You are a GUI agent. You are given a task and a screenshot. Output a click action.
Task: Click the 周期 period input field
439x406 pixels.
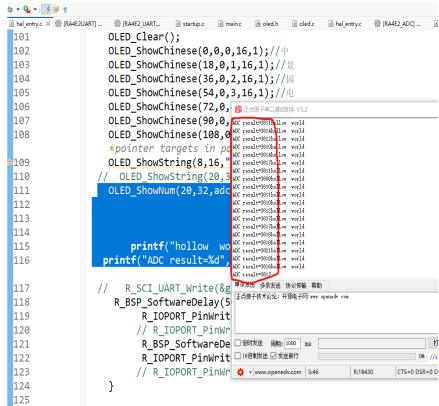click(x=292, y=343)
